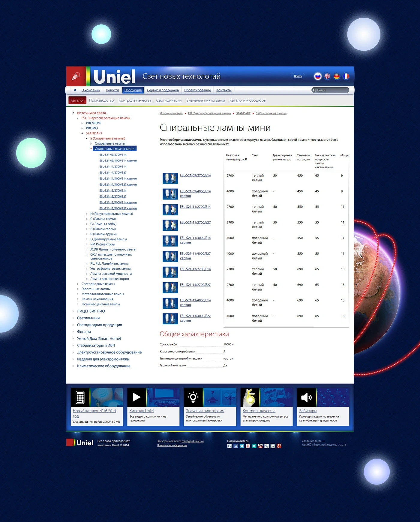Switch language with the French flag icon
Screen dimensions: 420x522
pos(346,76)
